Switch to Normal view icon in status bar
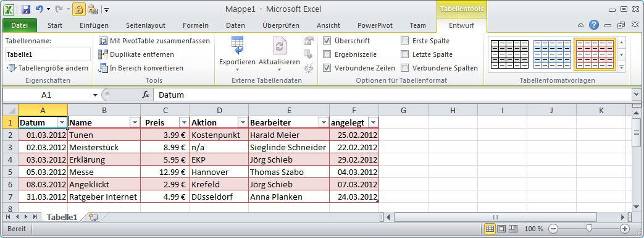644x238 pixels. [x=490, y=229]
